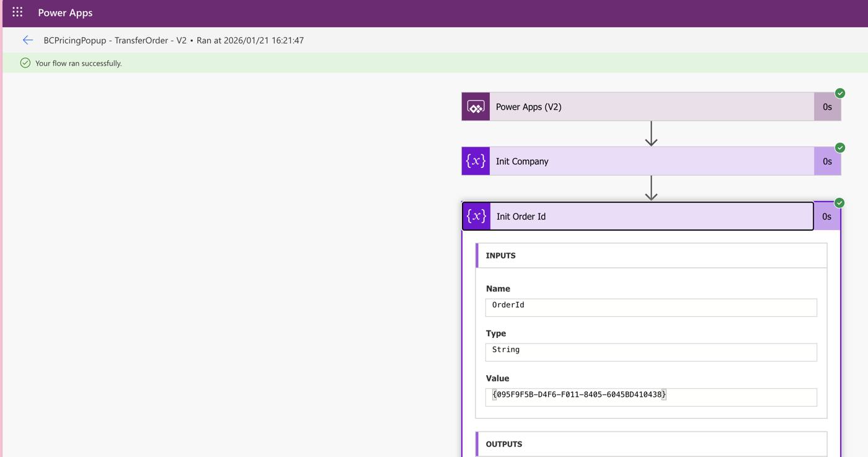Click the green success check on Init Order Id

click(x=839, y=203)
